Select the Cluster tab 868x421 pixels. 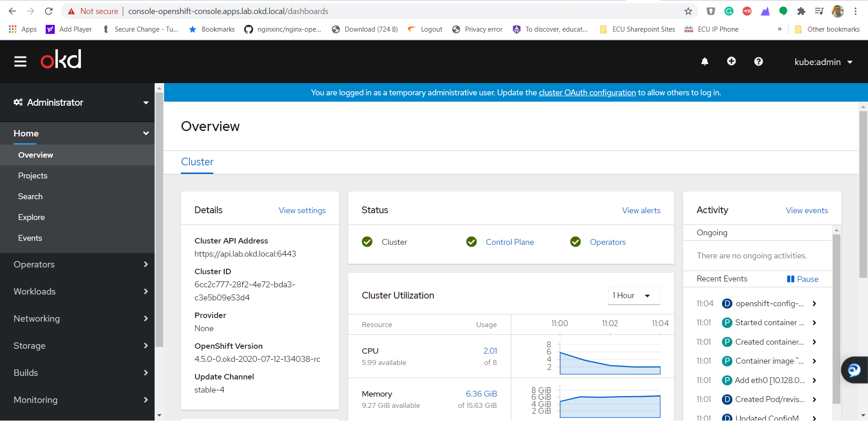197,162
